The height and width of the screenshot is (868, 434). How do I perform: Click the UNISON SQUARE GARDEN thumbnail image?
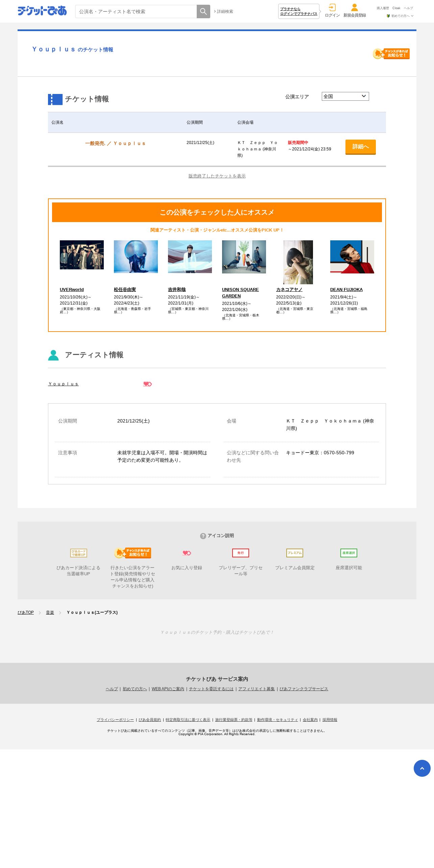(244, 257)
